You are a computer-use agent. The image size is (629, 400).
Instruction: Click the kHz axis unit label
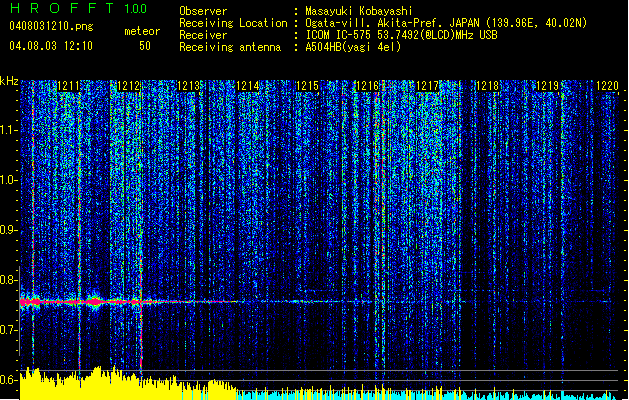coord(9,81)
